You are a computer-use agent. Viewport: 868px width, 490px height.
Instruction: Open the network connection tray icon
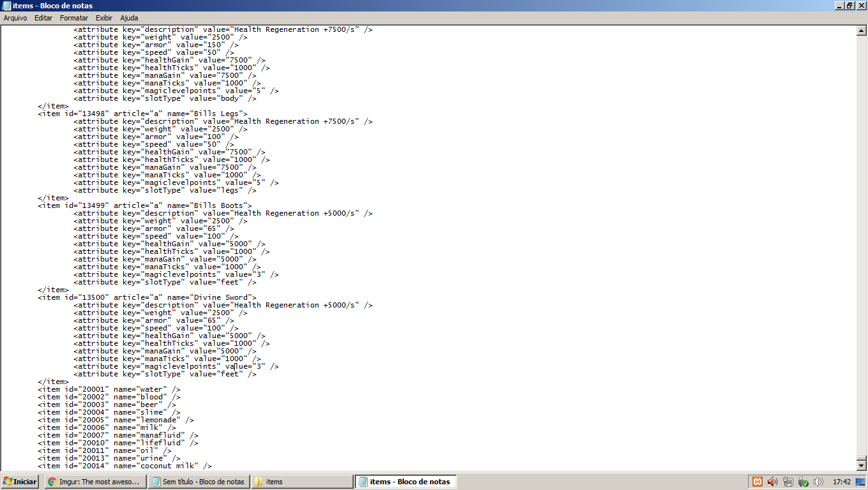pos(788,482)
